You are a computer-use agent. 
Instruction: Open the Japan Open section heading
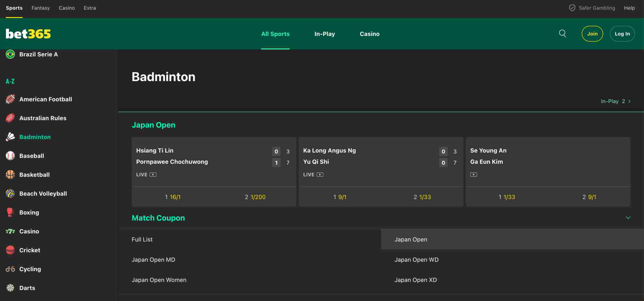(153, 125)
